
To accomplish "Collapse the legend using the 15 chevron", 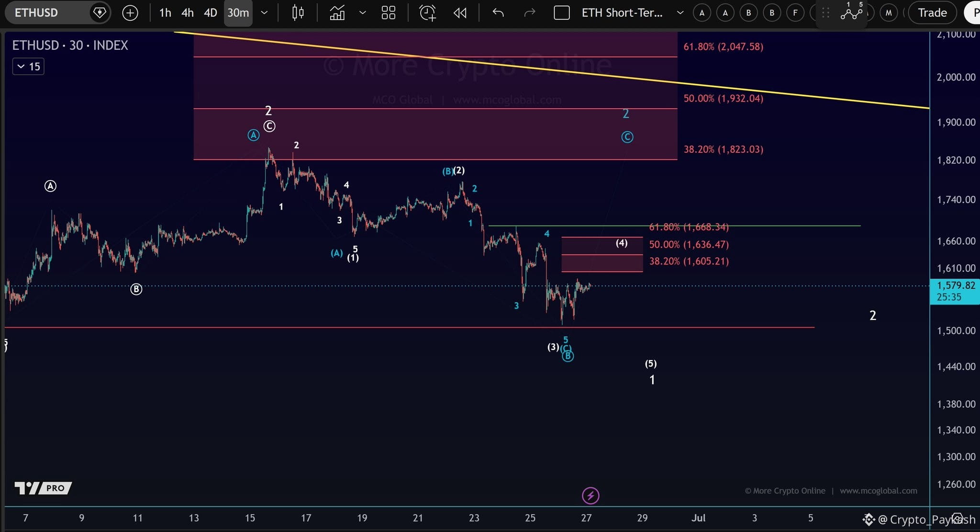I will [x=28, y=67].
